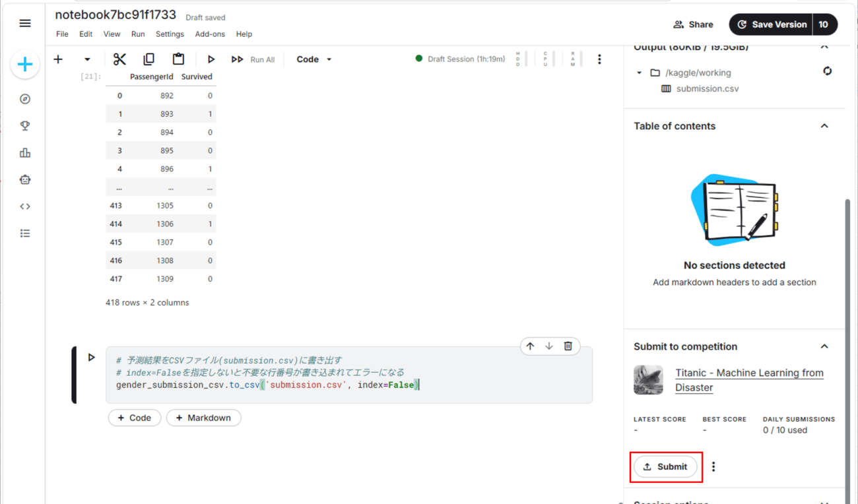Open the Titanic competition link

click(x=749, y=380)
